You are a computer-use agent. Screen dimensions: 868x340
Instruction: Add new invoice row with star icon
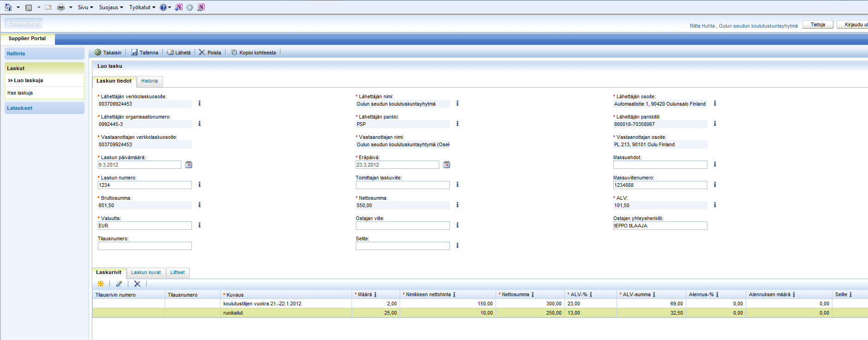tap(100, 284)
